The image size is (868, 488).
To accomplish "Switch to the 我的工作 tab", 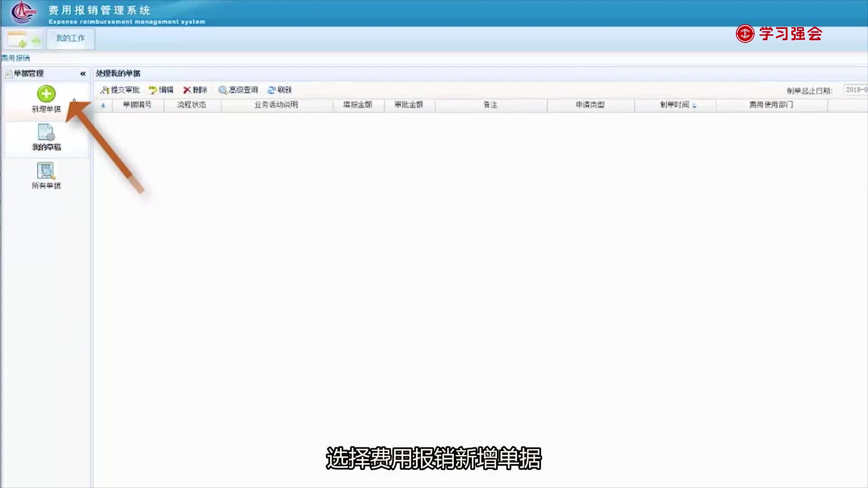I will click(70, 39).
